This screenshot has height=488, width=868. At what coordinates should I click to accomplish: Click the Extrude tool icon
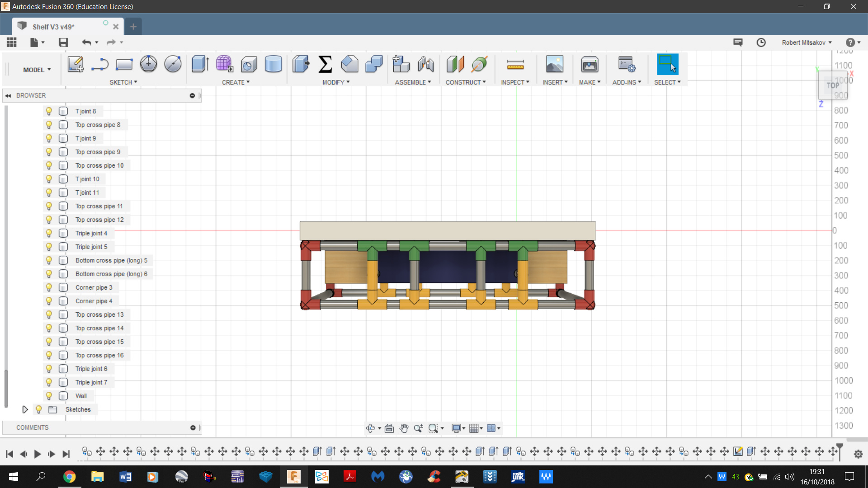click(200, 64)
